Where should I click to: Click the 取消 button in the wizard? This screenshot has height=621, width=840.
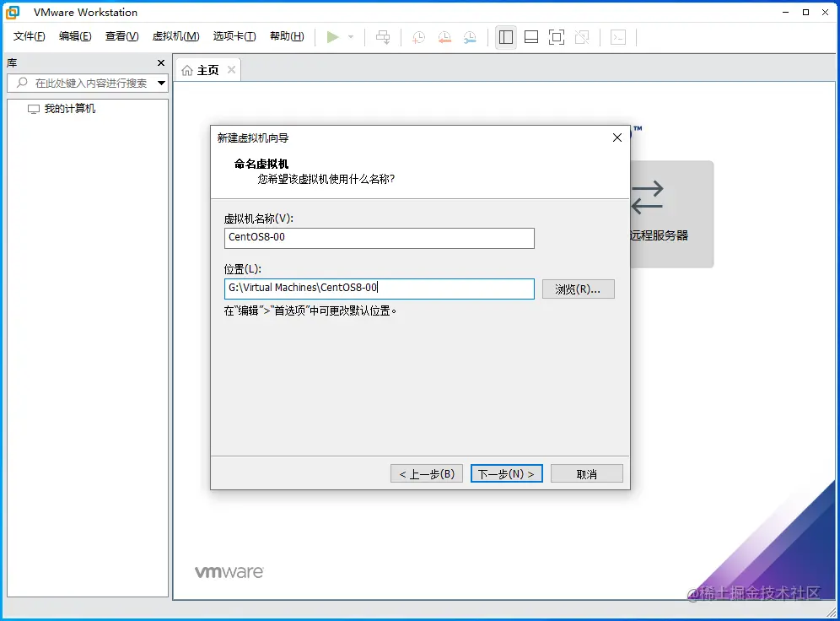point(586,473)
